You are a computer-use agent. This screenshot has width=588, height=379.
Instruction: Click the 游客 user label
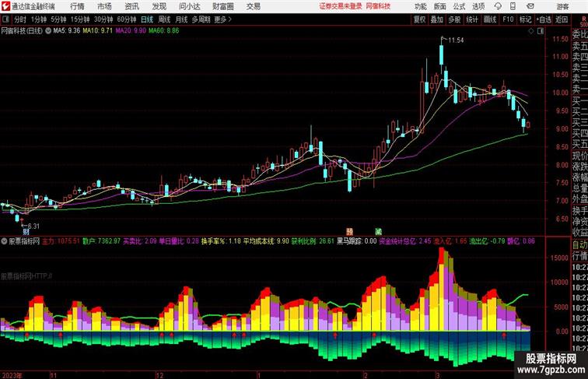[x=562, y=6]
